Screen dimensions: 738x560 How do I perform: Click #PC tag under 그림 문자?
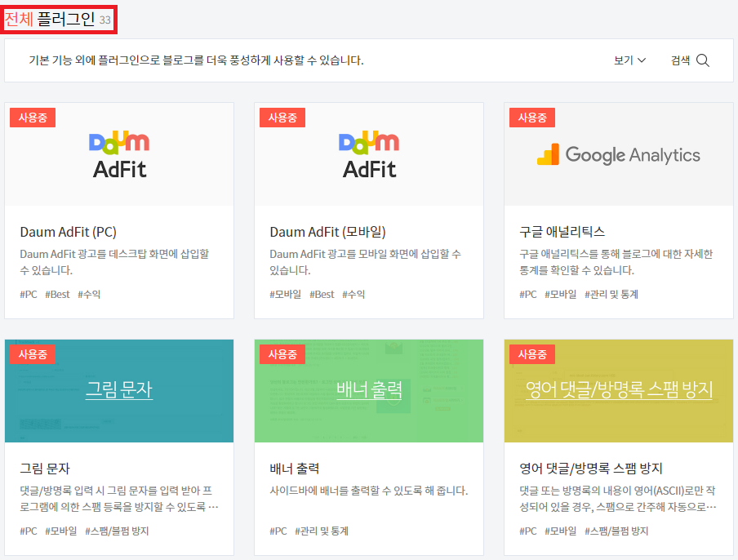click(29, 531)
